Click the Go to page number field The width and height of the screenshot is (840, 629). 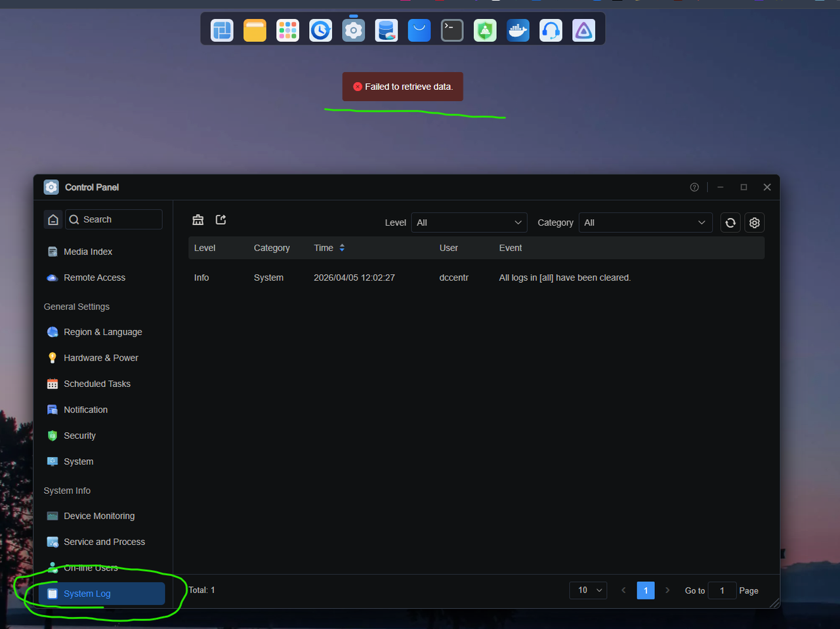point(722,590)
